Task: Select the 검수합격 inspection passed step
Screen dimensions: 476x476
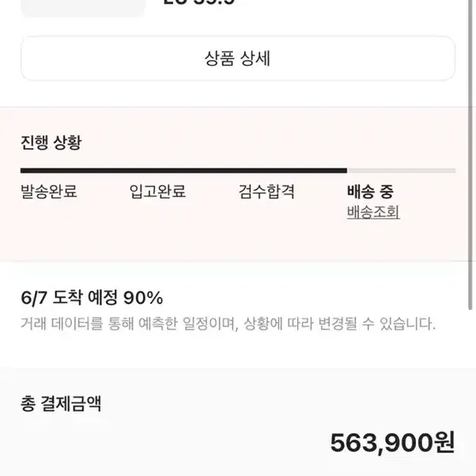Action: tap(266, 192)
